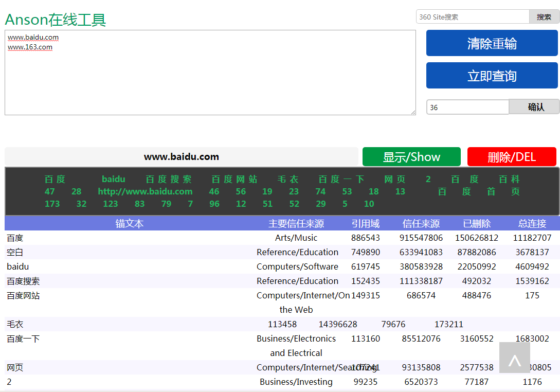Click the 清除重输 button
This screenshot has height=392, width=560.
click(492, 43)
